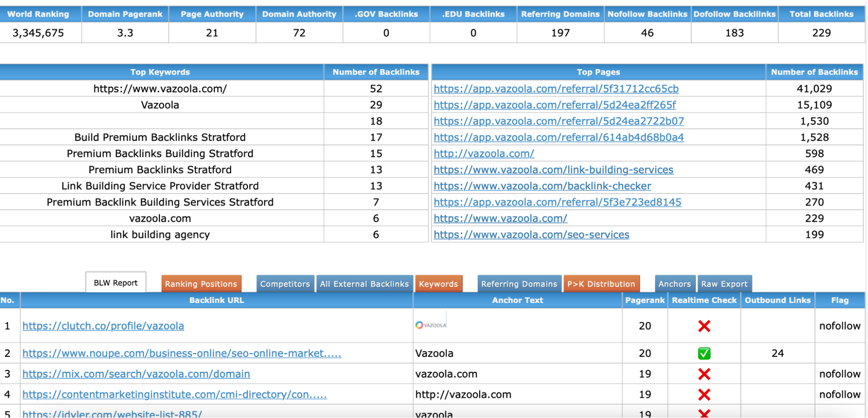Click the red X for contentmarketinginstitute.com row
The image size is (868, 418).
704,395
